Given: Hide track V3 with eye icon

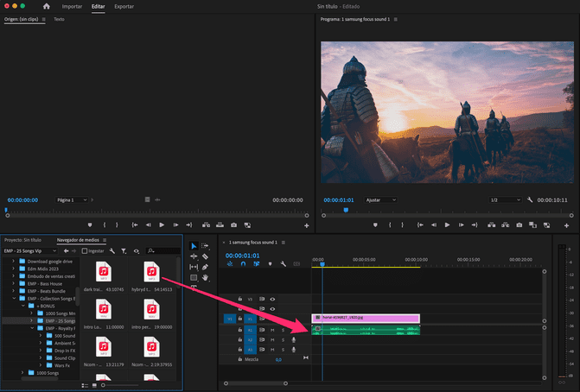Looking at the screenshot, I should [x=272, y=299].
